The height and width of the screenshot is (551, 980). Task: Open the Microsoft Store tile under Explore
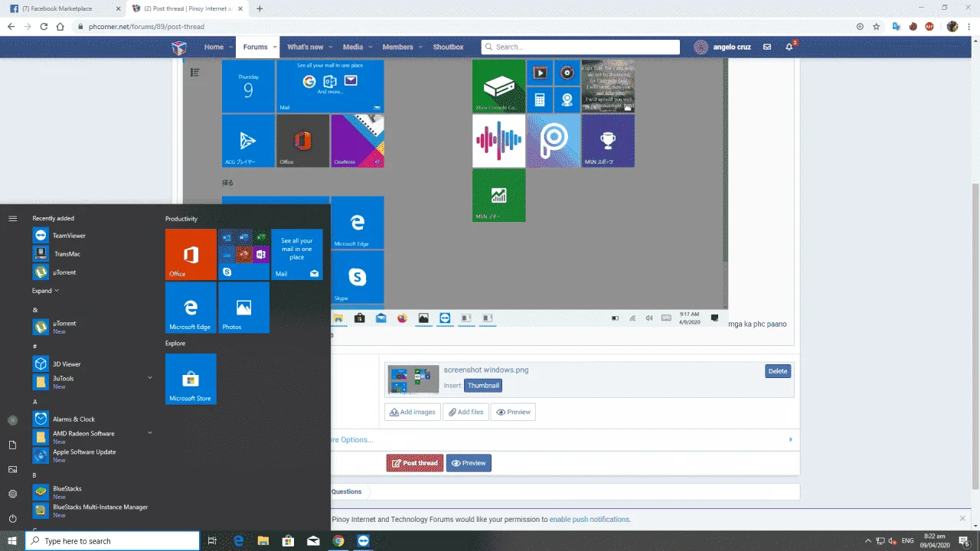coord(191,379)
